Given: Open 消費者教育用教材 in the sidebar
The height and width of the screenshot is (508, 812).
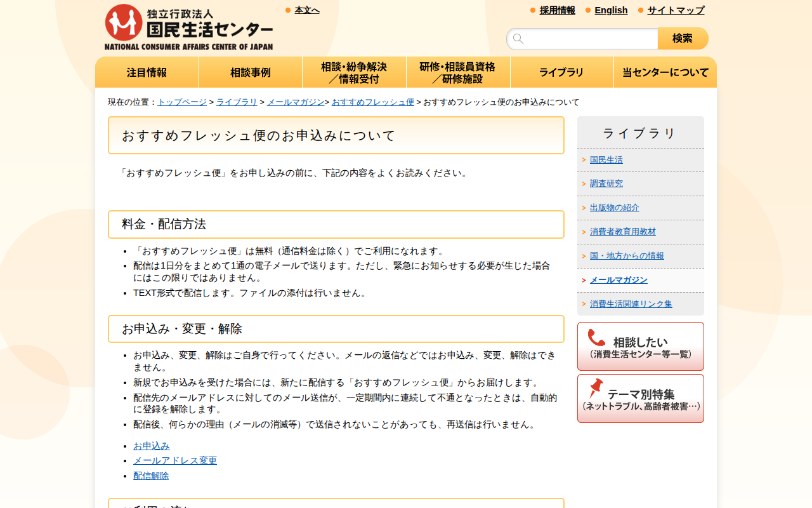Looking at the screenshot, I should [x=623, y=232].
